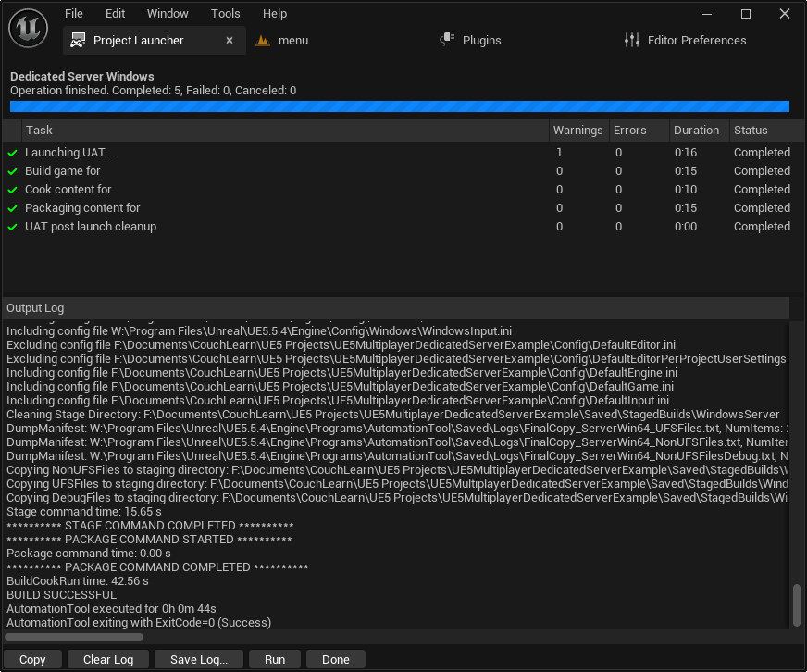807x672 pixels.
Task: Click green checkmark beside UAT post launch cleanup
Action: (x=12, y=227)
